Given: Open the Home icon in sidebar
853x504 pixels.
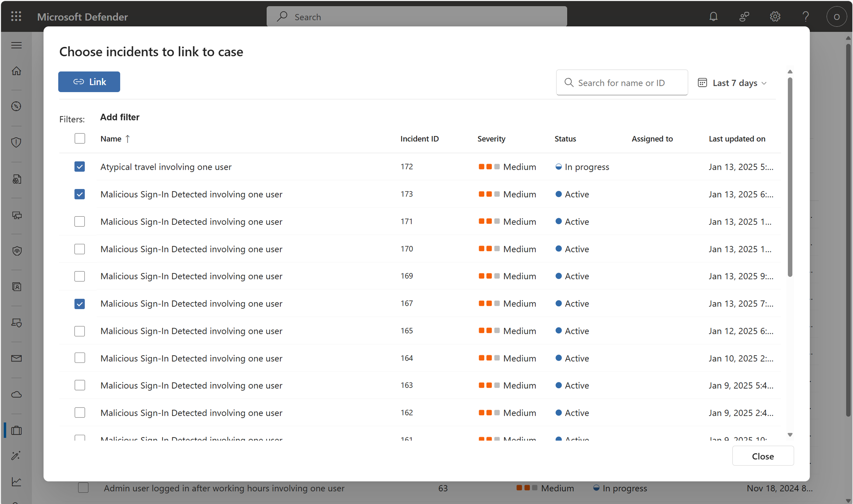Looking at the screenshot, I should (x=17, y=71).
